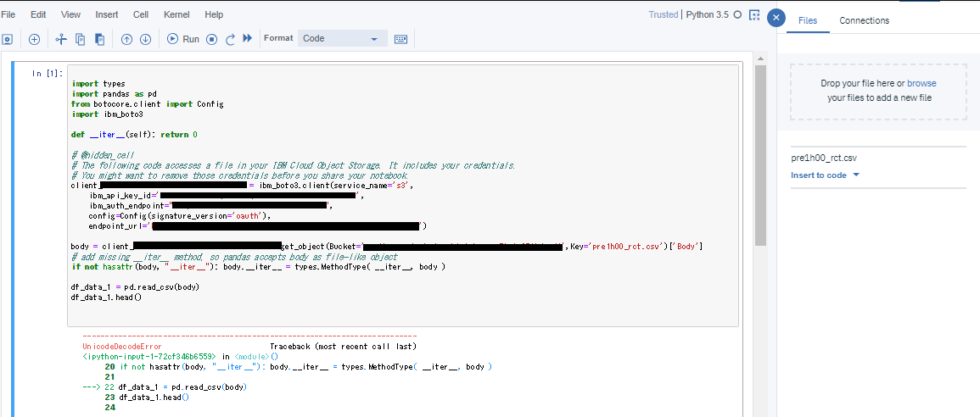Switch to the Files tab
Image resolution: width=980 pixels, height=417 pixels.
click(808, 20)
